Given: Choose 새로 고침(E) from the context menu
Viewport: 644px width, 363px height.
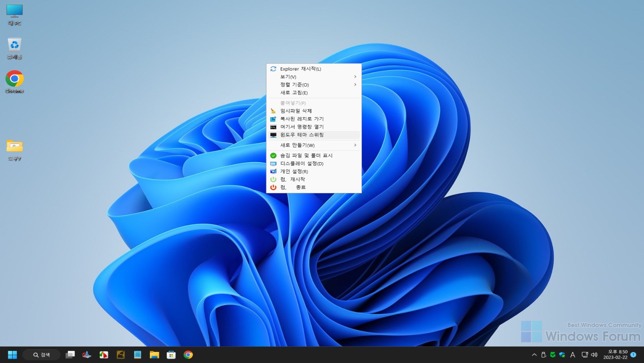Looking at the screenshot, I should (x=314, y=93).
